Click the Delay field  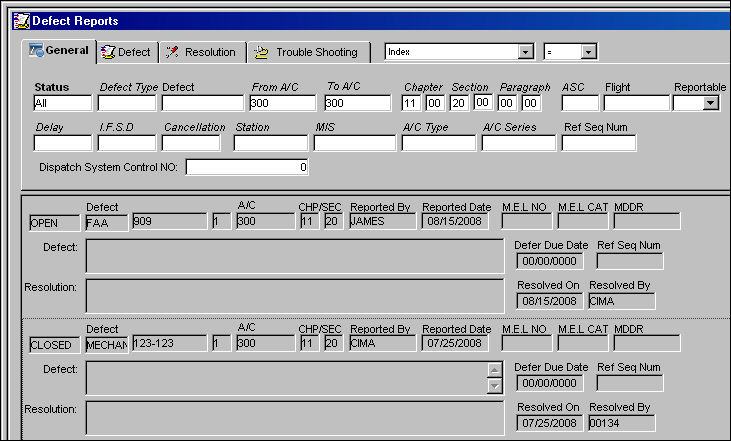pos(63,143)
